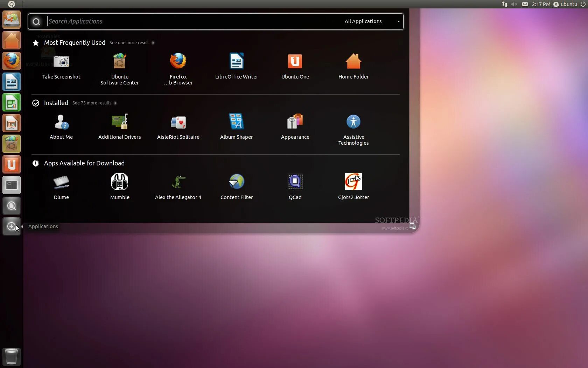Viewport: 588px width, 368px height.
Task: Launch LibreOffice Writer from Most Frequently Used
Action: pos(237,67)
